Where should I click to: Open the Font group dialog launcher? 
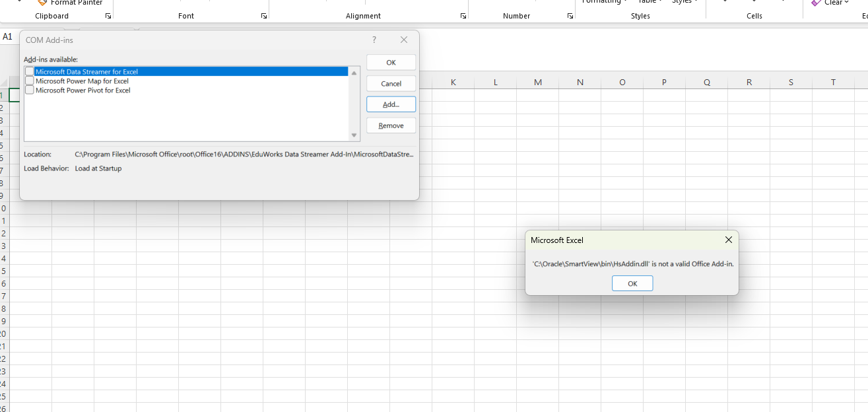pyautogui.click(x=264, y=16)
